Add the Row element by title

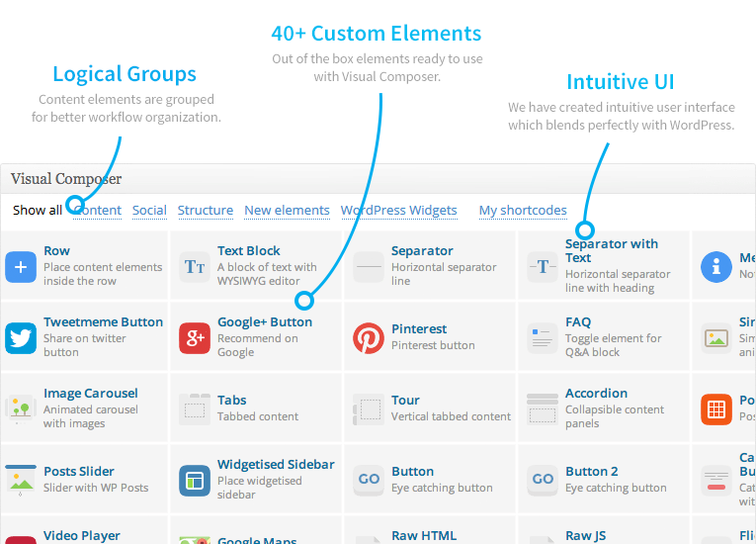coord(57,251)
